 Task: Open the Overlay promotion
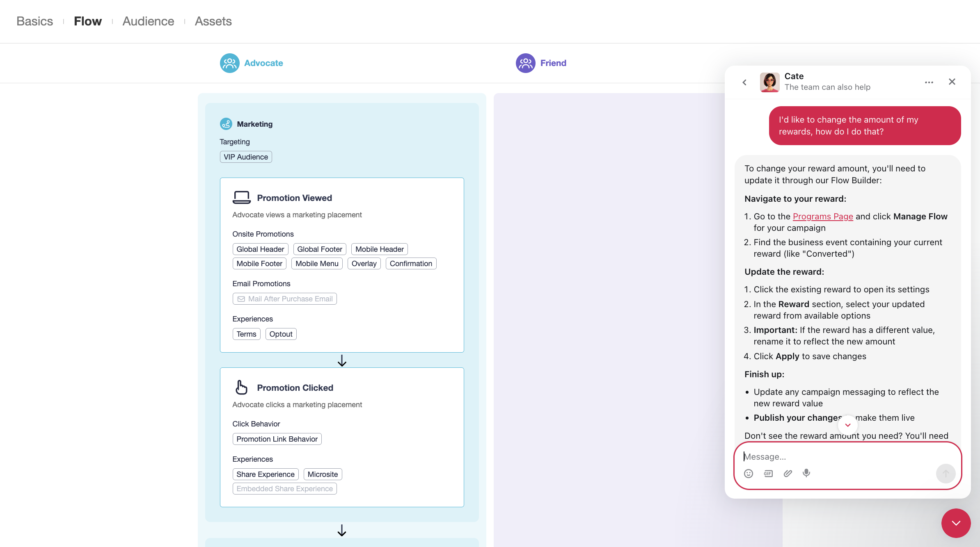[x=364, y=264]
